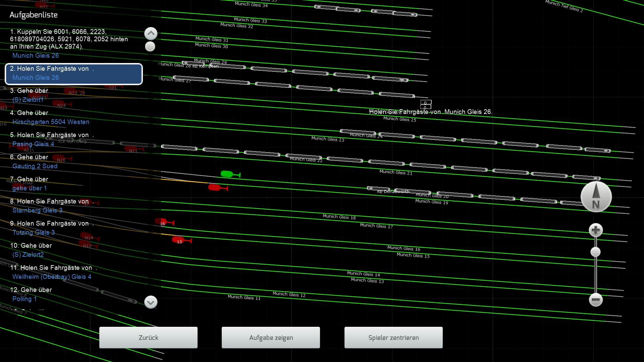Click the red signal near Gleis 22
Image resolution: width=644 pixels, height=362 pixels.
coord(214,187)
